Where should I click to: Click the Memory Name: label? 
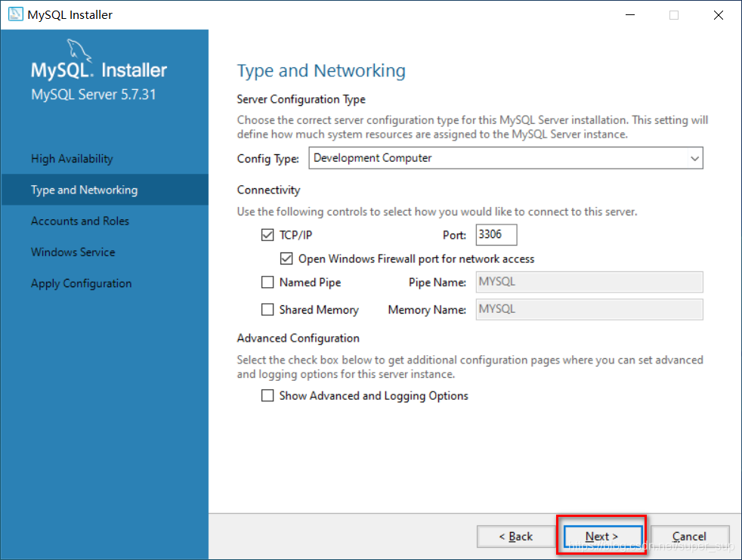tap(427, 310)
